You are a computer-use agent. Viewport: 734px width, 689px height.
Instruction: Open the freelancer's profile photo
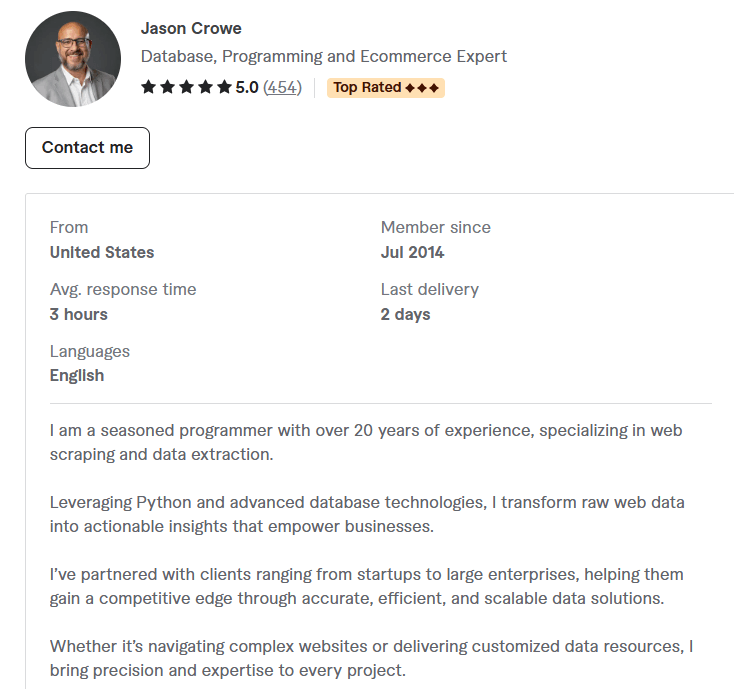73,59
